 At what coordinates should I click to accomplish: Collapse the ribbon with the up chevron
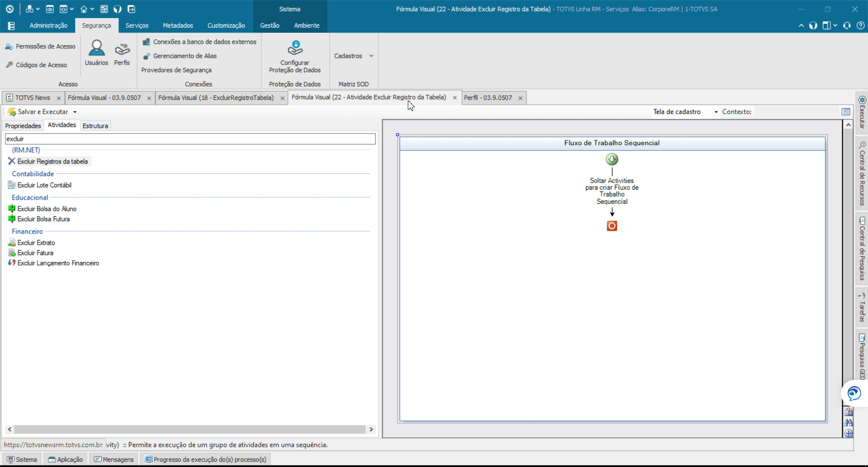[801, 26]
